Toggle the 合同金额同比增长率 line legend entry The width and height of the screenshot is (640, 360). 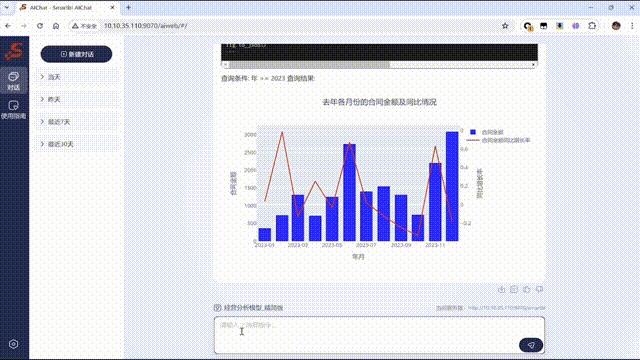coord(499,140)
